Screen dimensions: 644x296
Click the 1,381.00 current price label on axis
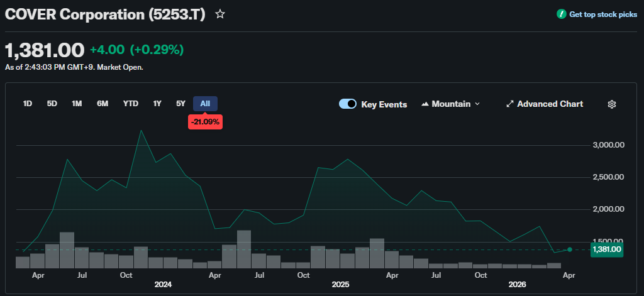[x=607, y=249]
